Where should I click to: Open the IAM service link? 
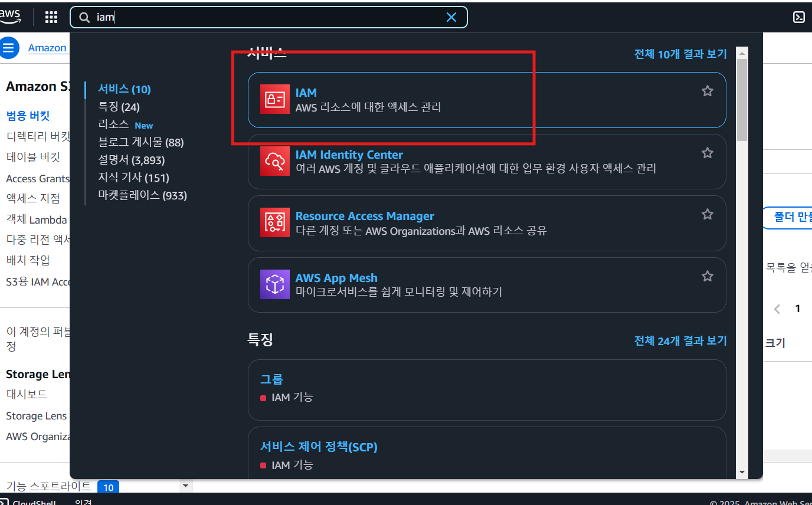[x=306, y=93]
